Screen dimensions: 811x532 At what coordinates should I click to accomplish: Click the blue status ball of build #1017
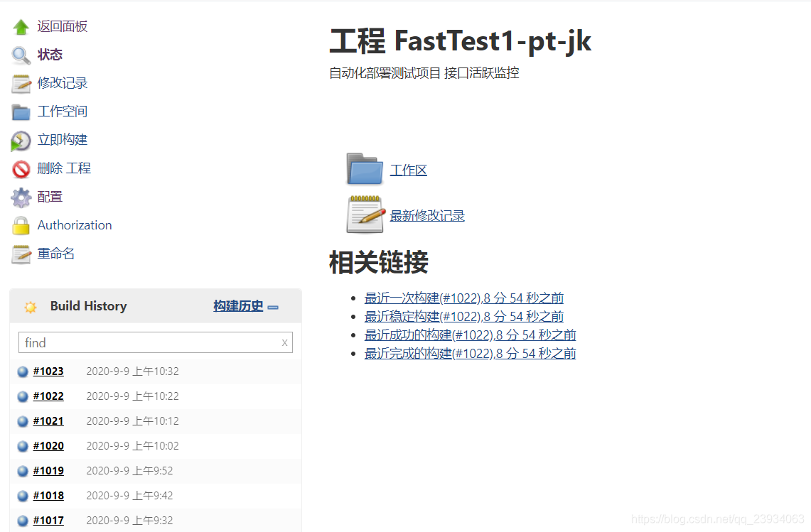(x=23, y=521)
